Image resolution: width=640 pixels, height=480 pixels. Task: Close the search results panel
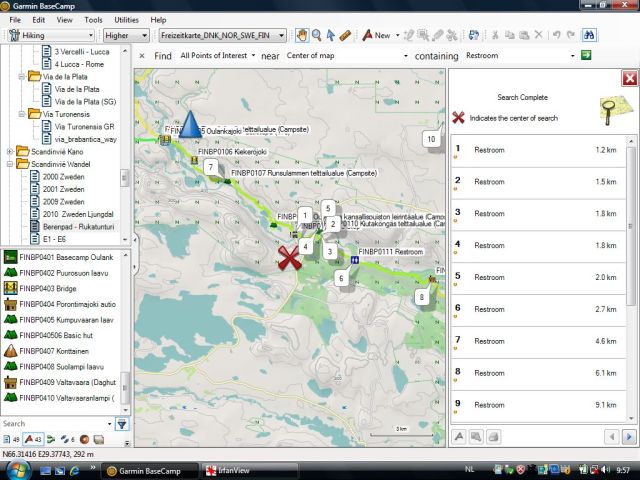point(629,78)
